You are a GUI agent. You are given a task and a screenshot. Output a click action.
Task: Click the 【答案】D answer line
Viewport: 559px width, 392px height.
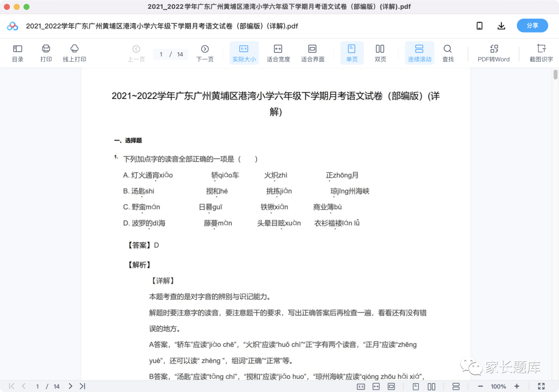click(x=143, y=245)
